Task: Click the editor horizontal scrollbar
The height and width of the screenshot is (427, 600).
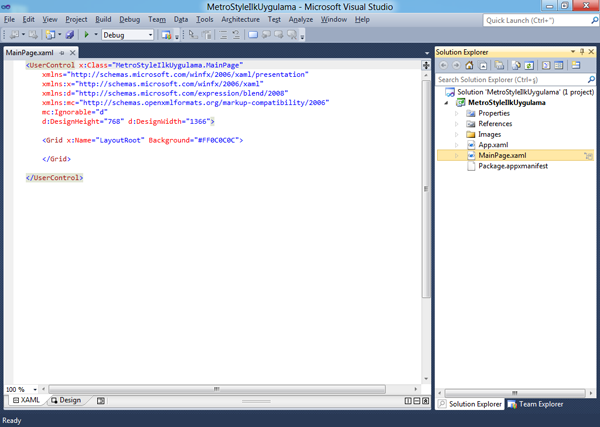Action: click(x=217, y=390)
